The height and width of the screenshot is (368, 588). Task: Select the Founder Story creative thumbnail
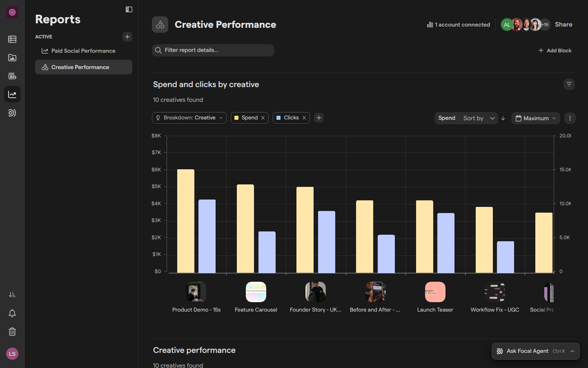tap(316, 292)
